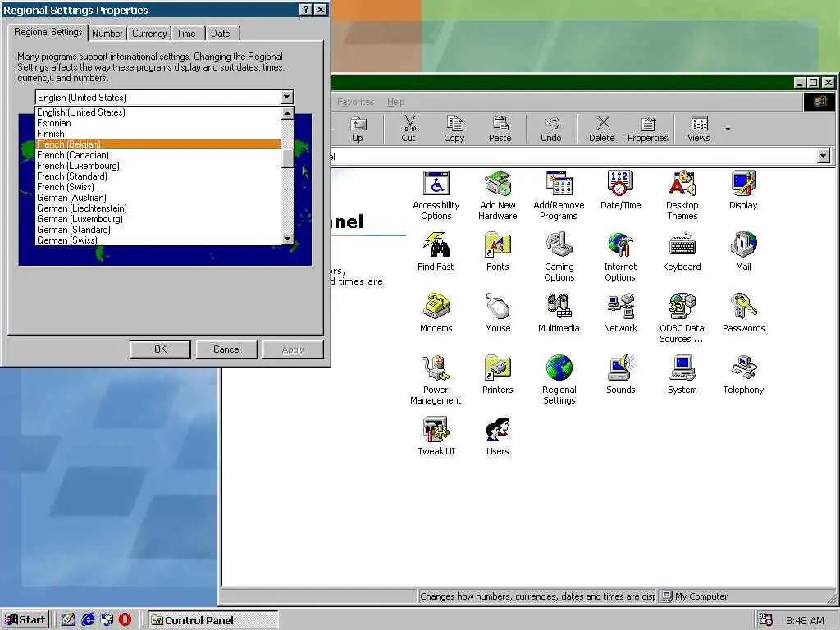The width and height of the screenshot is (840, 630).
Task: Collapse the regional language combo box arrow
Action: point(287,97)
